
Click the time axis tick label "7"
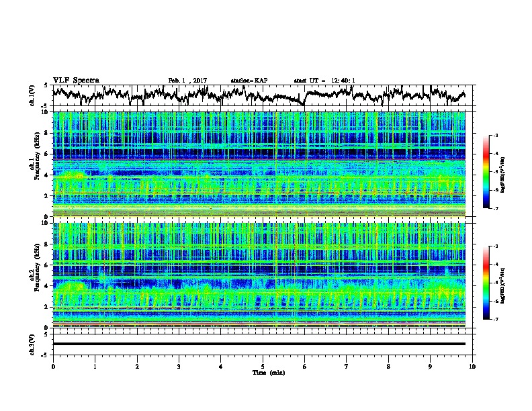(347, 367)
